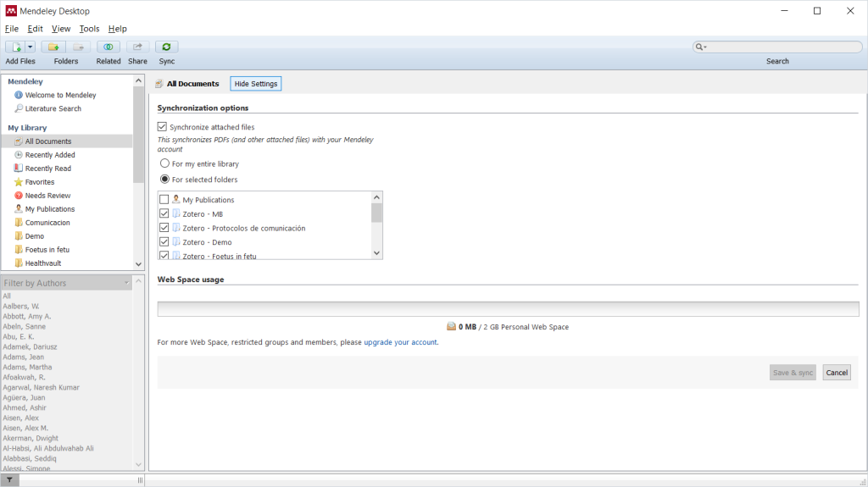Open Recently Read list
This screenshot has width=868, height=487.
[x=48, y=169]
